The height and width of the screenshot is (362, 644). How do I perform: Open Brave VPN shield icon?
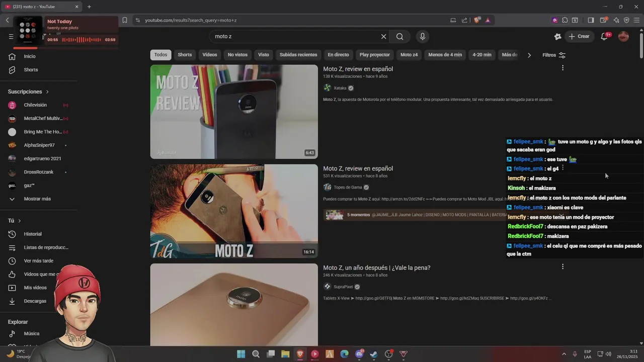tap(626, 20)
